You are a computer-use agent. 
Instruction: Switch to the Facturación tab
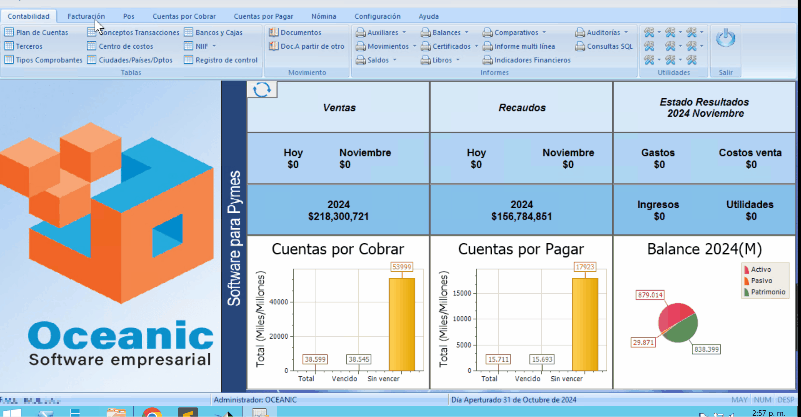pyautogui.click(x=86, y=16)
